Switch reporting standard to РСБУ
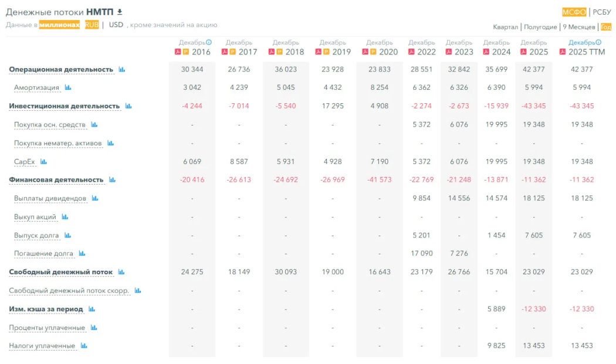Viewport: 616px width, 364px height. (602, 12)
